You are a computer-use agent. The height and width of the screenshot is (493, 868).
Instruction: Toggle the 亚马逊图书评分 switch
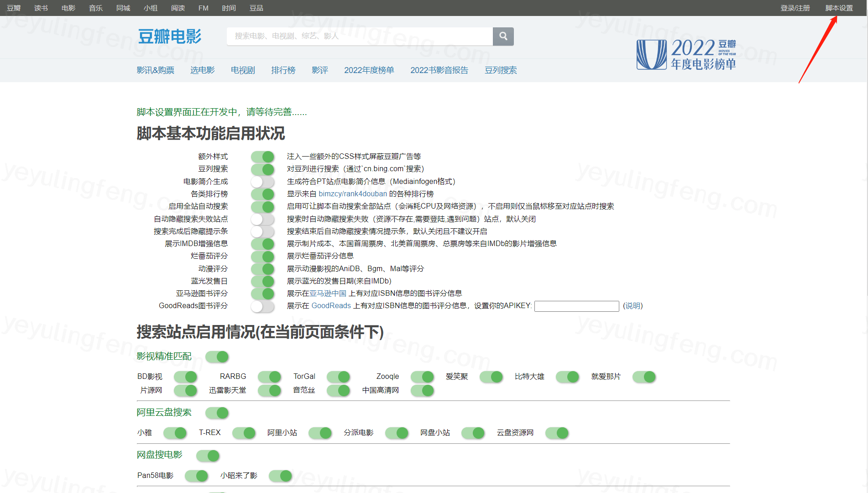262,294
